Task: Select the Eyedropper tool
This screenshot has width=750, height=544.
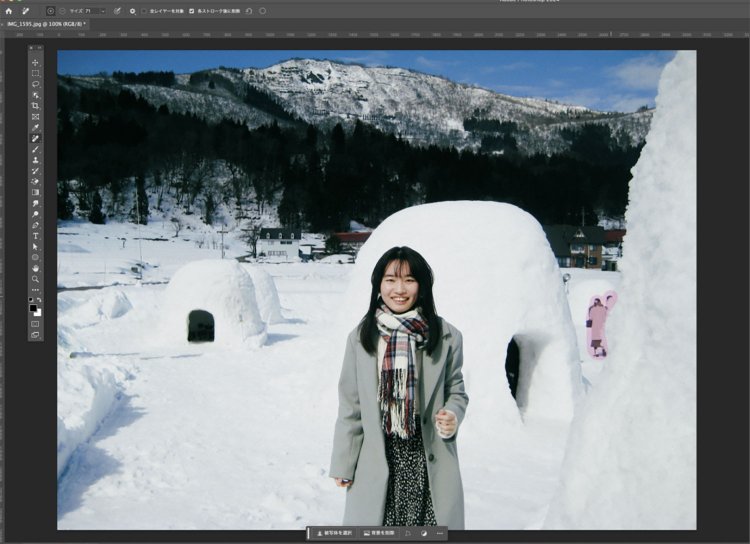Action: 35,128
